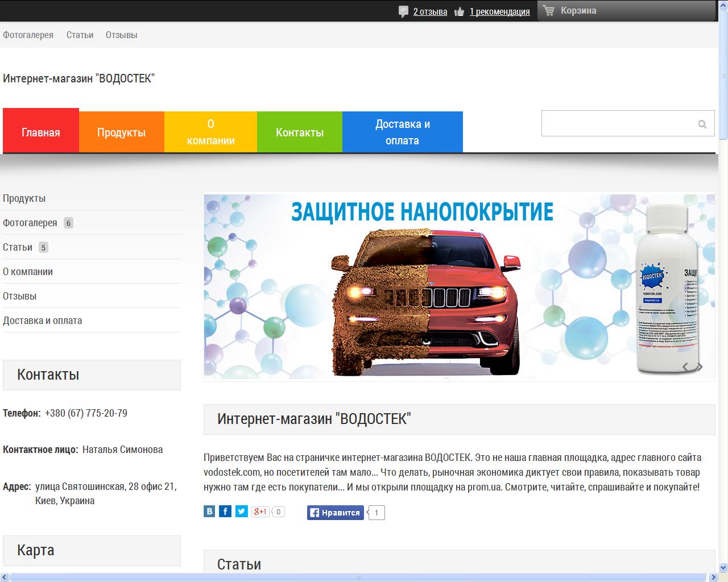Click the Защитное нанопокрытие banner image
Viewport: 728px width, 582px height.
click(460, 287)
